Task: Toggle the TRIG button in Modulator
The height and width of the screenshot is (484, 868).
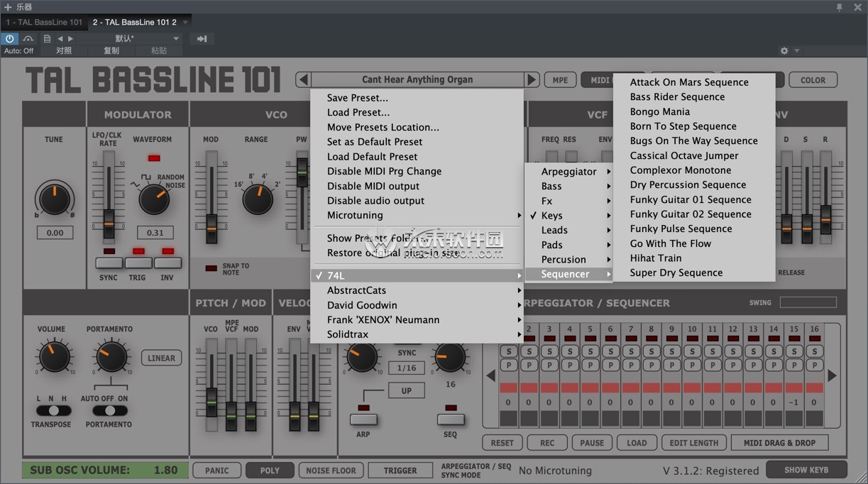Action: [138, 263]
